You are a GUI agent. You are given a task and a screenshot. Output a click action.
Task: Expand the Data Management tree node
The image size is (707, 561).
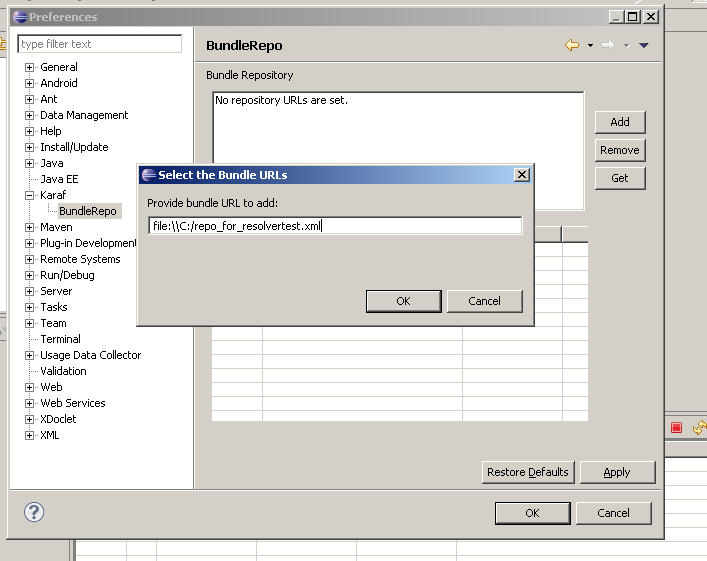coord(29,115)
